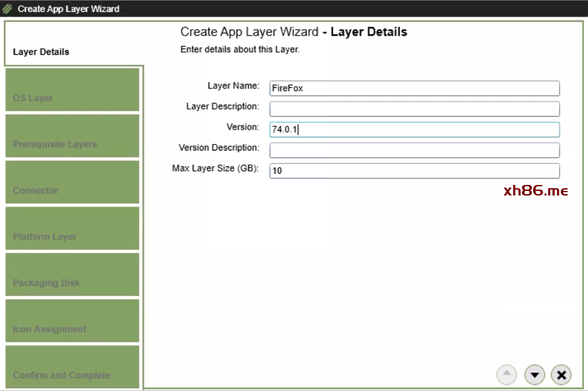Screen dimensions: 588x391
Task: Click the "Enter details about this Layer" text
Action: [x=240, y=50]
